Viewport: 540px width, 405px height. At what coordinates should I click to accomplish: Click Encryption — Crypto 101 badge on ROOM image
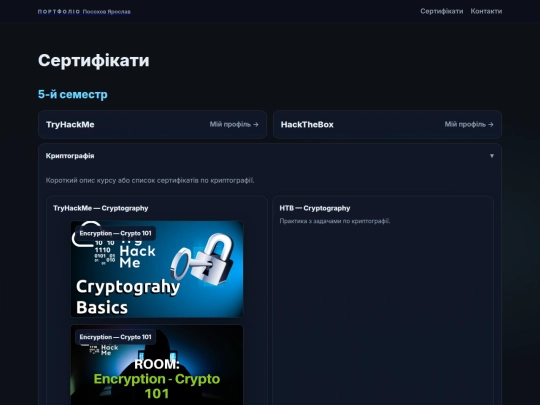(x=115, y=337)
